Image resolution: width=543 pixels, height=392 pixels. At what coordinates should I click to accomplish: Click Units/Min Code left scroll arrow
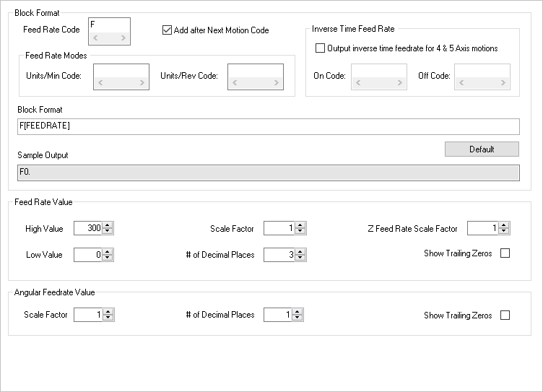coord(100,83)
